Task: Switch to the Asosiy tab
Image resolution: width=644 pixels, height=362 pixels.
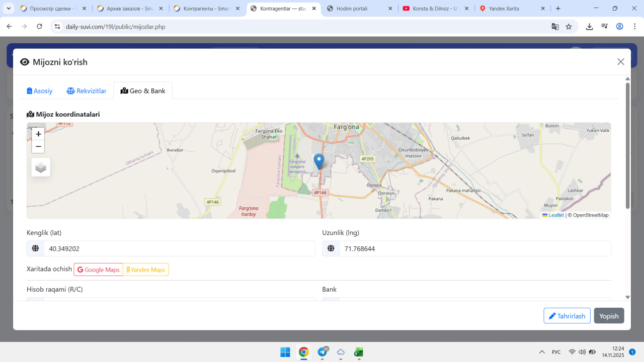Action: [40, 91]
